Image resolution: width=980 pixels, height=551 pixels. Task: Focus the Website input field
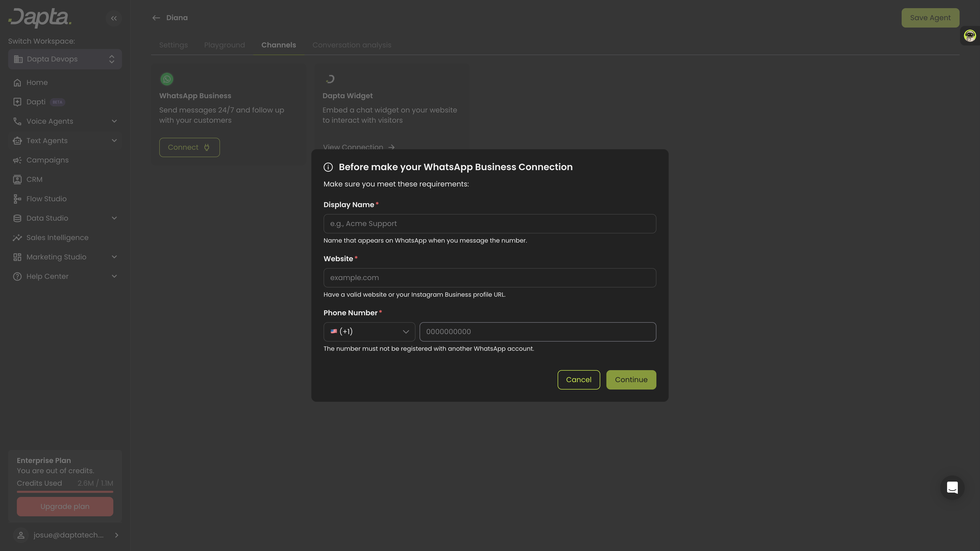tap(490, 278)
